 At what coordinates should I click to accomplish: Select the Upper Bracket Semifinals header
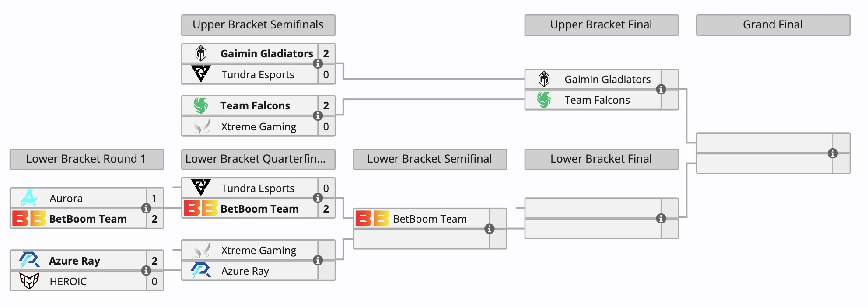[x=258, y=25]
